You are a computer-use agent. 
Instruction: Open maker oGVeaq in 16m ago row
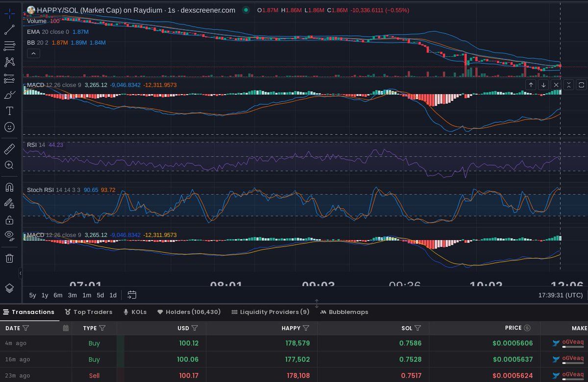pyautogui.click(x=572, y=358)
